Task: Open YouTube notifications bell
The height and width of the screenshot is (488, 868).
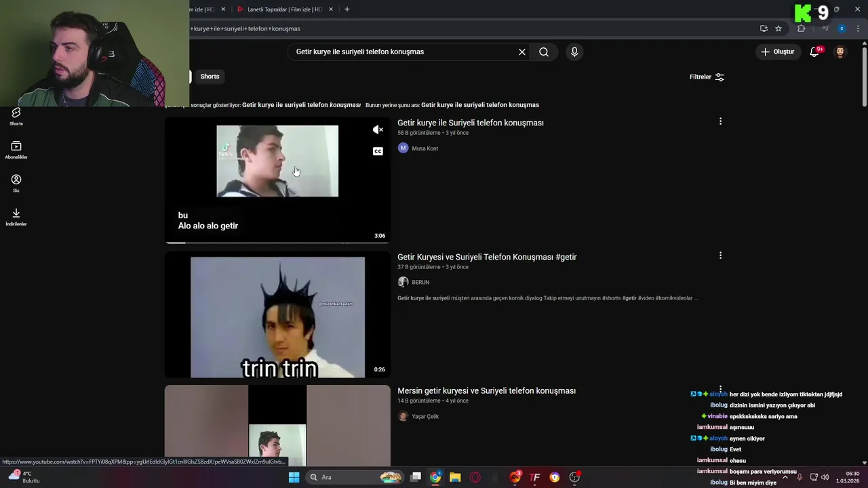Action: (815, 52)
